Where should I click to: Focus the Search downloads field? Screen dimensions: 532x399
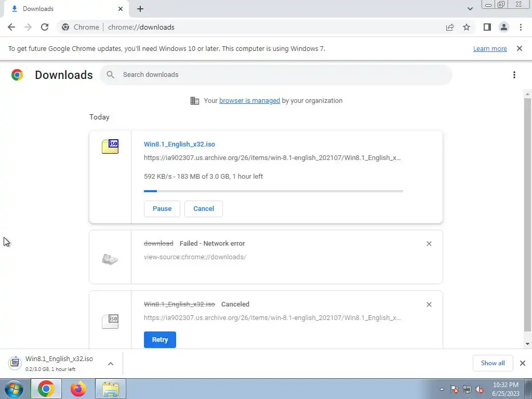click(x=276, y=75)
